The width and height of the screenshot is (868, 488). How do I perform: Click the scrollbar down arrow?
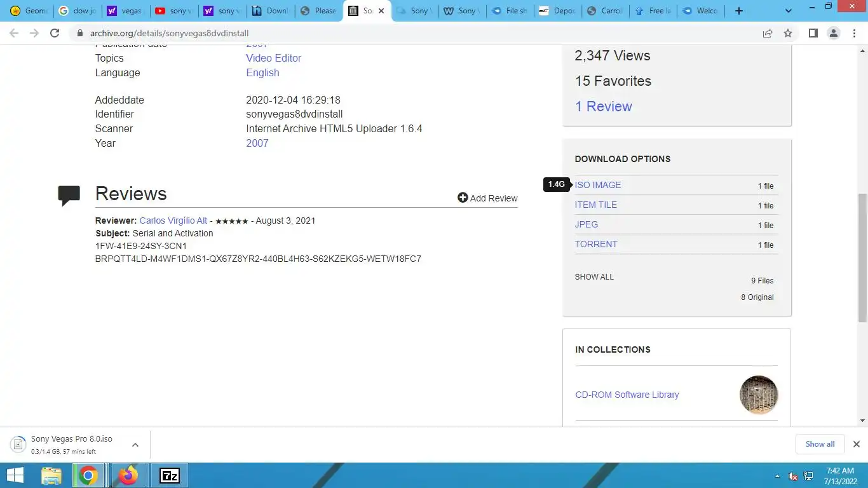tap(862, 421)
